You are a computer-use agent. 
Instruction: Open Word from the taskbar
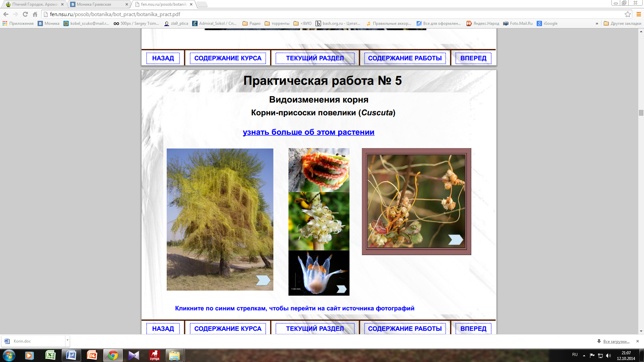[x=71, y=355]
